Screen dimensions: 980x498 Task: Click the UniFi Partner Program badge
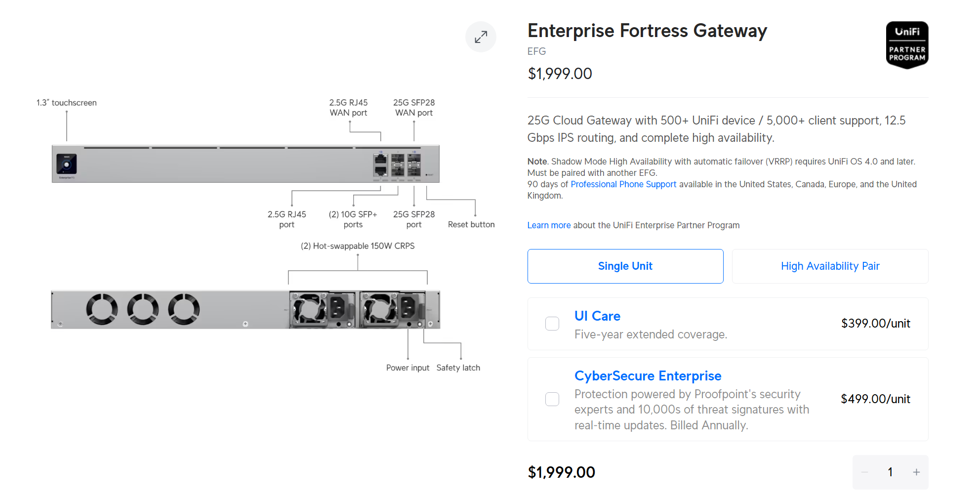click(907, 44)
